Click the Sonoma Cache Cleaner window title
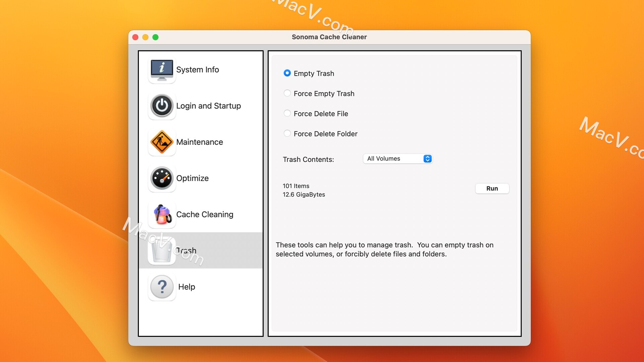The image size is (644, 362). click(x=329, y=37)
